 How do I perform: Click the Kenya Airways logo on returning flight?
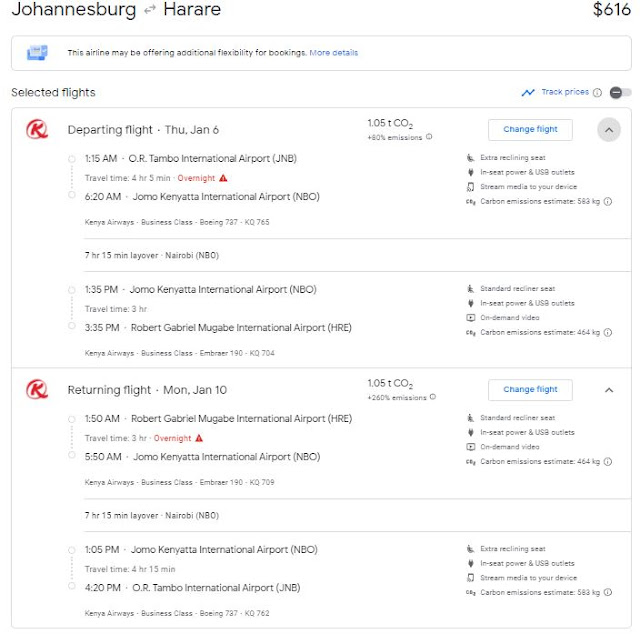37,389
